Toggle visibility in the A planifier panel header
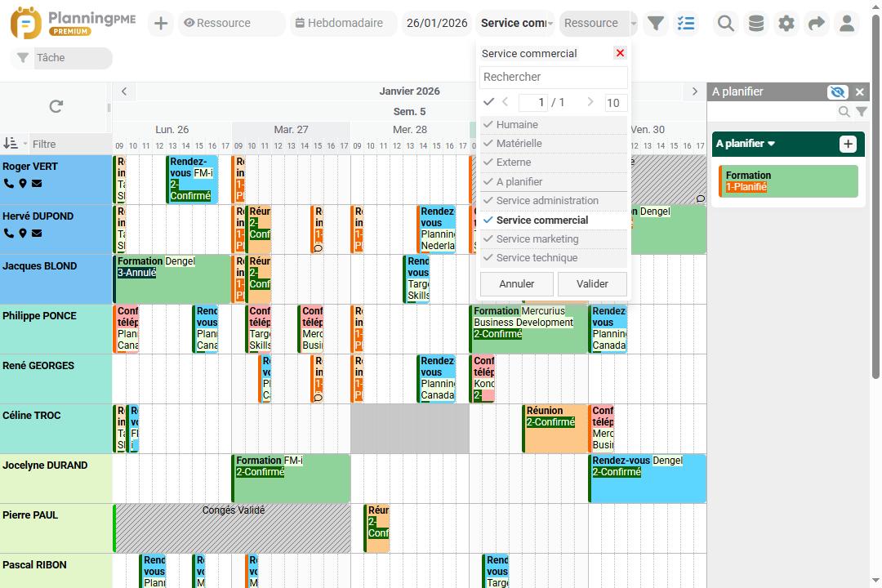This screenshot has width=882, height=588. (836, 91)
